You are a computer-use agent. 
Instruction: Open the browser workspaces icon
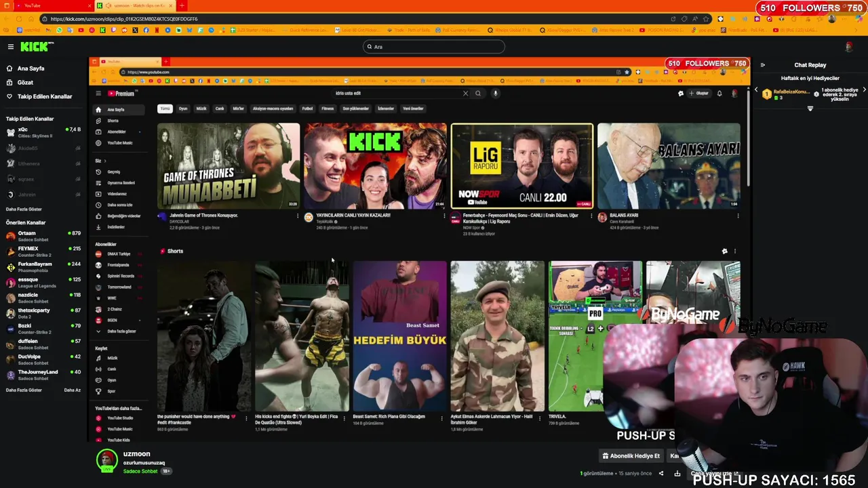[x=7, y=5]
